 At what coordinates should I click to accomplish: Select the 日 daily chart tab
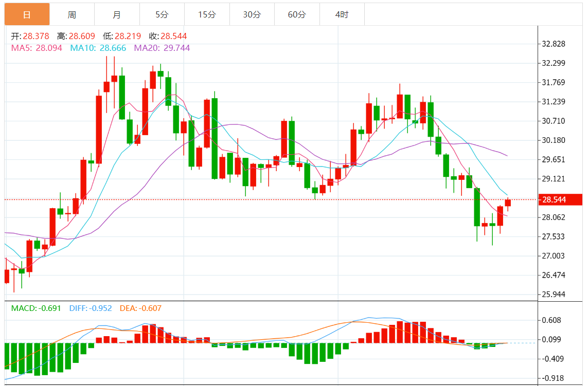point(27,14)
